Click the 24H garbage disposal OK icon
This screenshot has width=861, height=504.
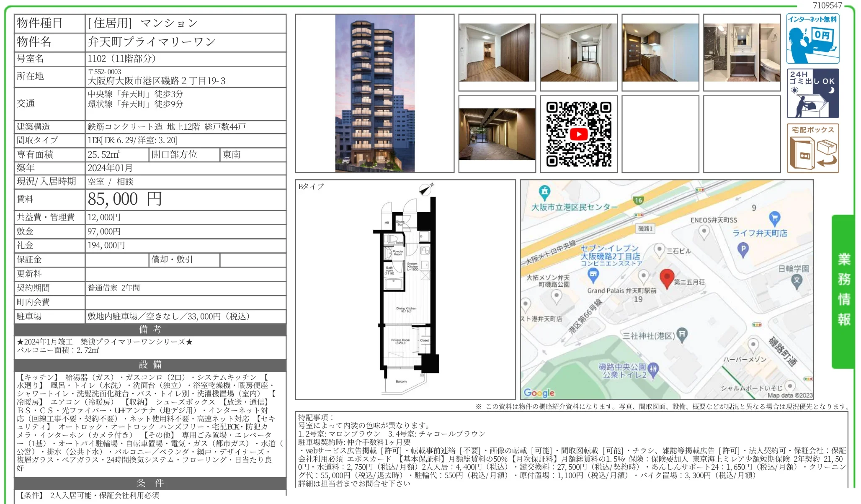tap(812, 93)
